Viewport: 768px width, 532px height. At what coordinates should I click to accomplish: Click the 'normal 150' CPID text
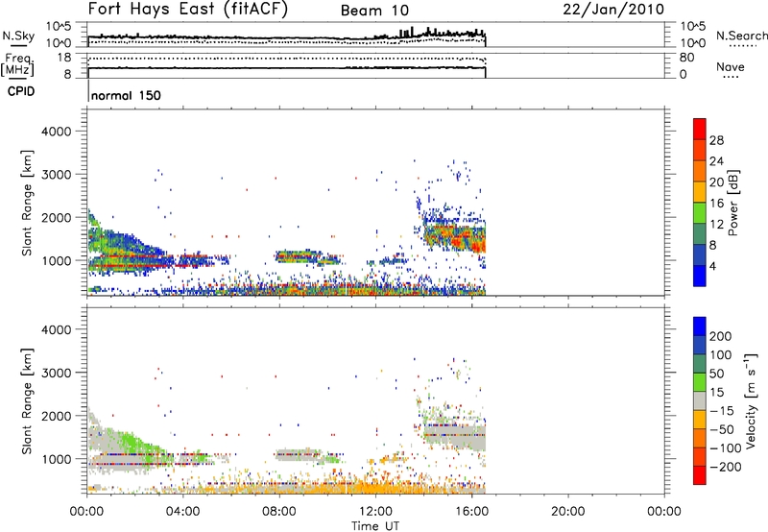126,95
